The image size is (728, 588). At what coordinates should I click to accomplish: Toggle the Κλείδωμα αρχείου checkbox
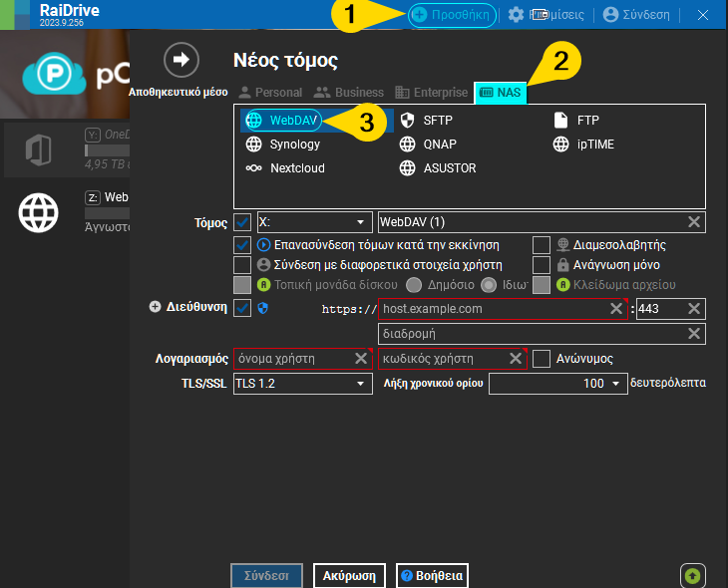click(x=542, y=285)
